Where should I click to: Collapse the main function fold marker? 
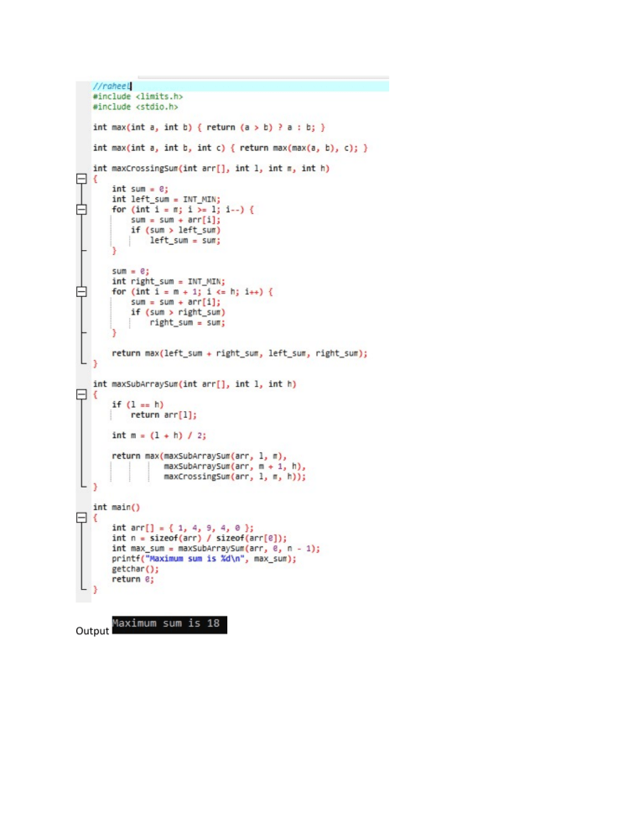point(81,518)
